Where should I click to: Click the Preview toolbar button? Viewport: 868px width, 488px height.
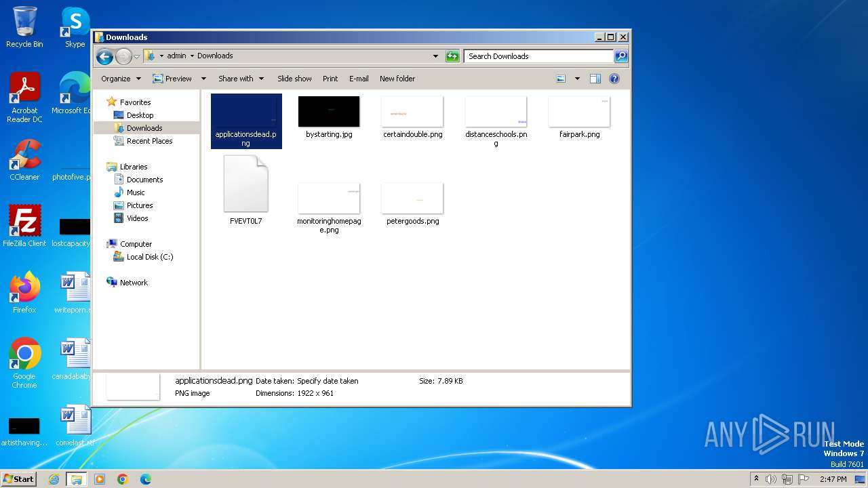point(172,79)
